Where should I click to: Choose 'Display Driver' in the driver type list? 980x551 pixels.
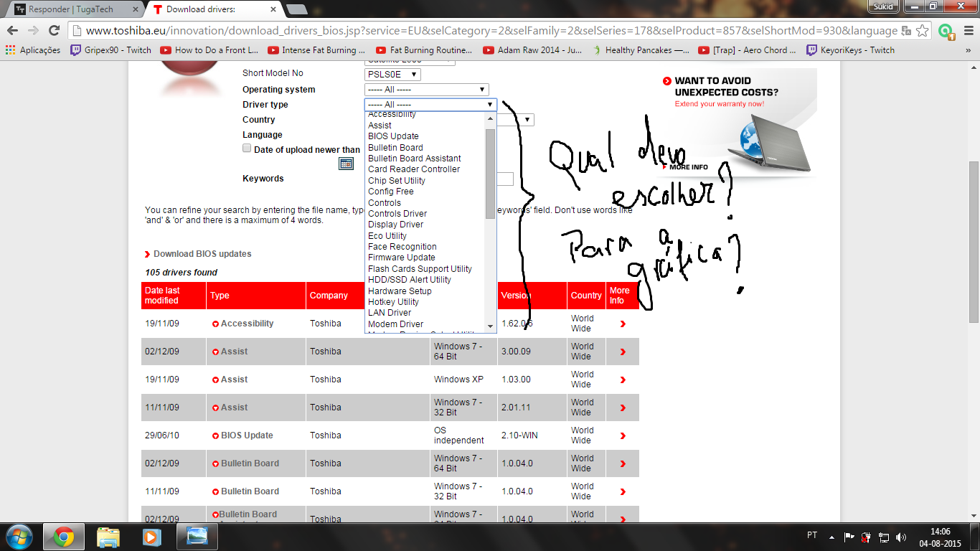[395, 225]
